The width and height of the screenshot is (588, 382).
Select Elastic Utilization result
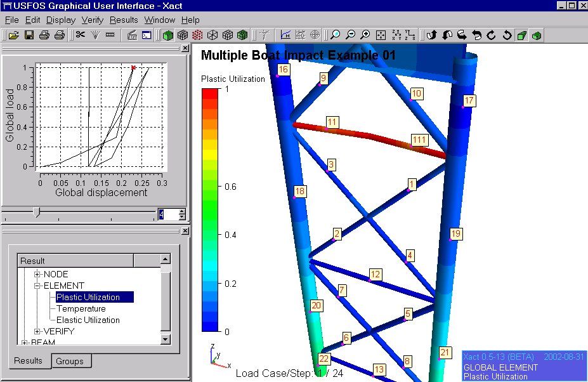coord(88,320)
